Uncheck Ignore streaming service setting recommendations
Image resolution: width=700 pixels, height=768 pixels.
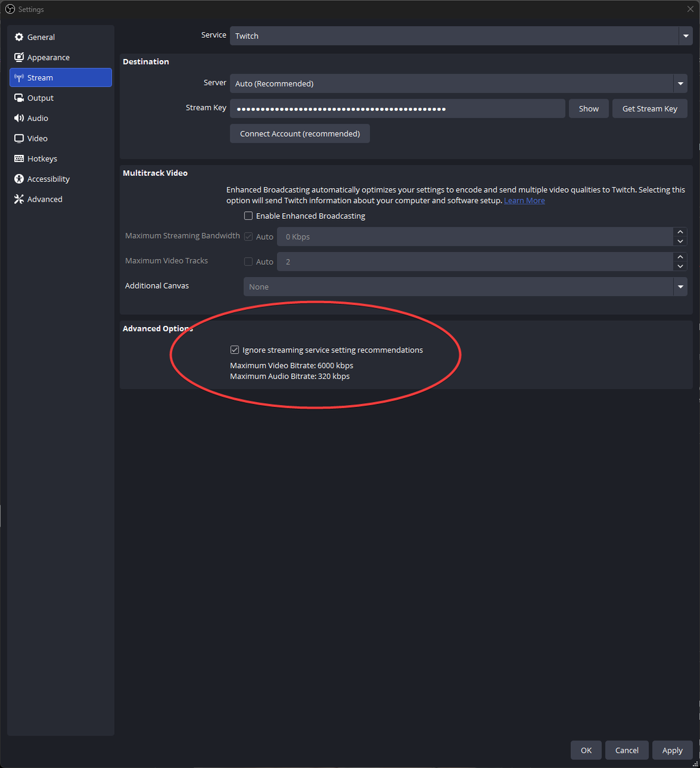tap(235, 350)
